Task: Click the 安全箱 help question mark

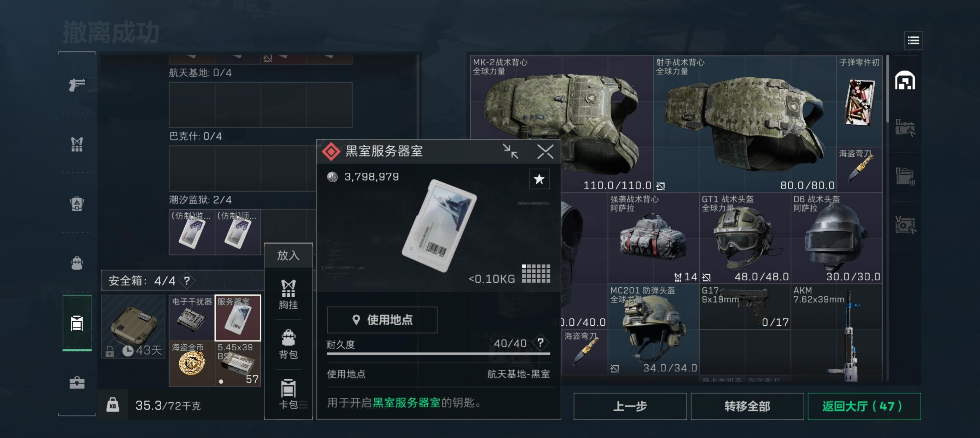Action: [187, 280]
